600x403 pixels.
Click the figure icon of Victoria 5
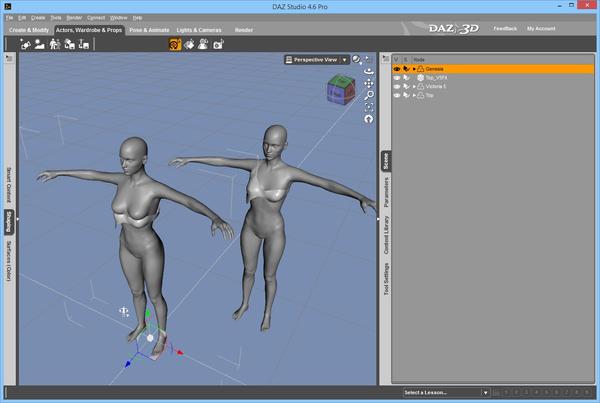421,86
